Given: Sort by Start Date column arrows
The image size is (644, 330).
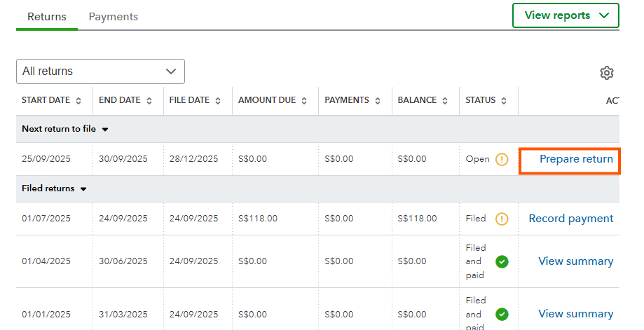Looking at the screenshot, I should point(78,101).
